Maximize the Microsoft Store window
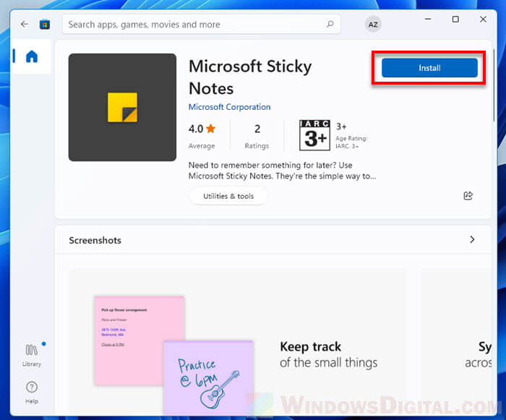This screenshot has height=420, width=506. (455, 20)
